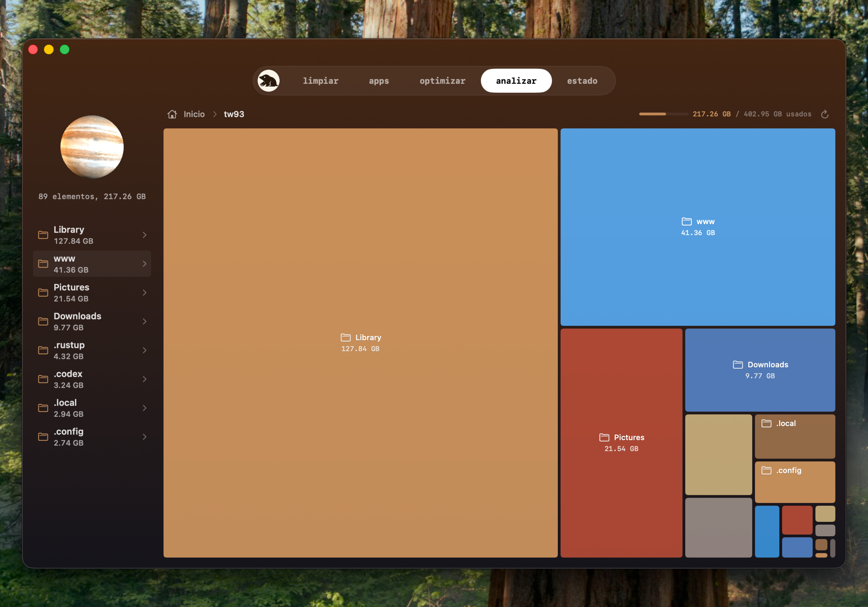The width and height of the screenshot is (868, 607).
Task: Click '3.24 GB' size under .codex
Action: (x=69, y=385)
